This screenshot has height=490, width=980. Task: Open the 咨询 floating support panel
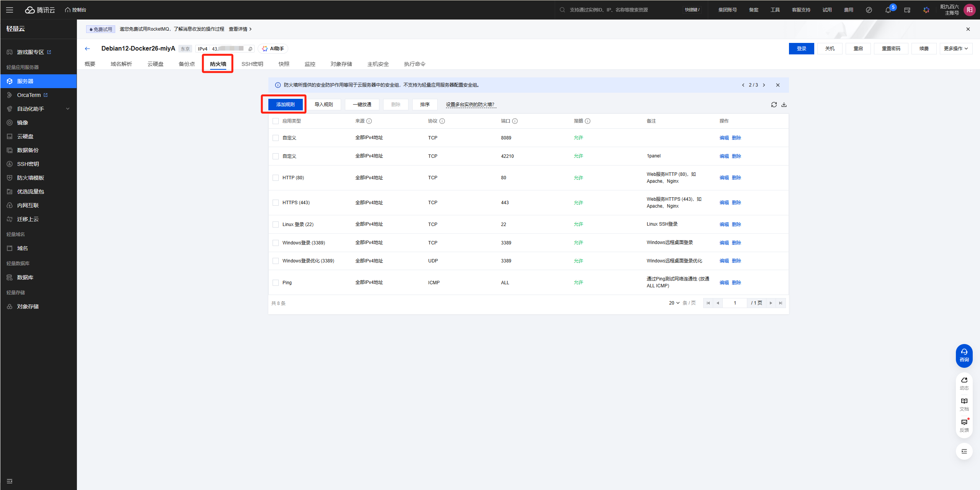[x=964, y=356]
